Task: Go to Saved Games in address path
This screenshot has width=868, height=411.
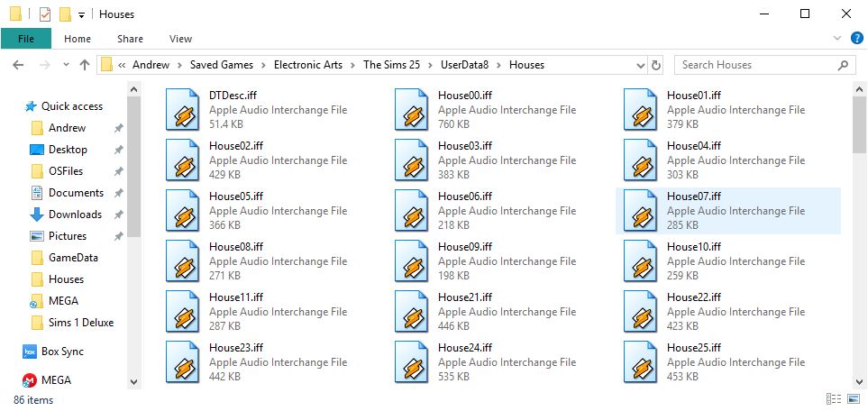Action: [x=222, y=65]
